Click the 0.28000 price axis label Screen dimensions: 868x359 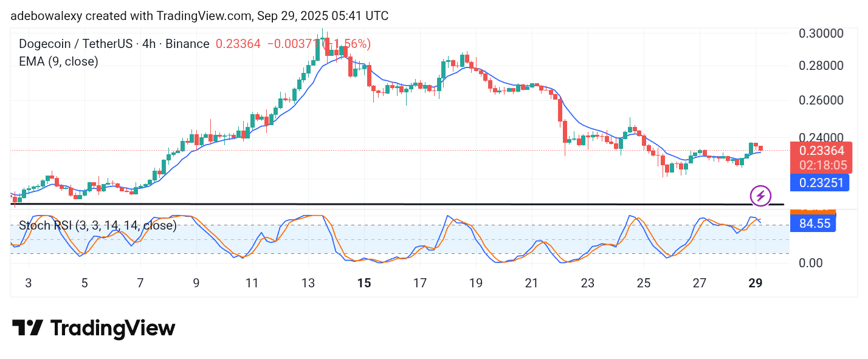pyautogui.click(x=821, y=66)
